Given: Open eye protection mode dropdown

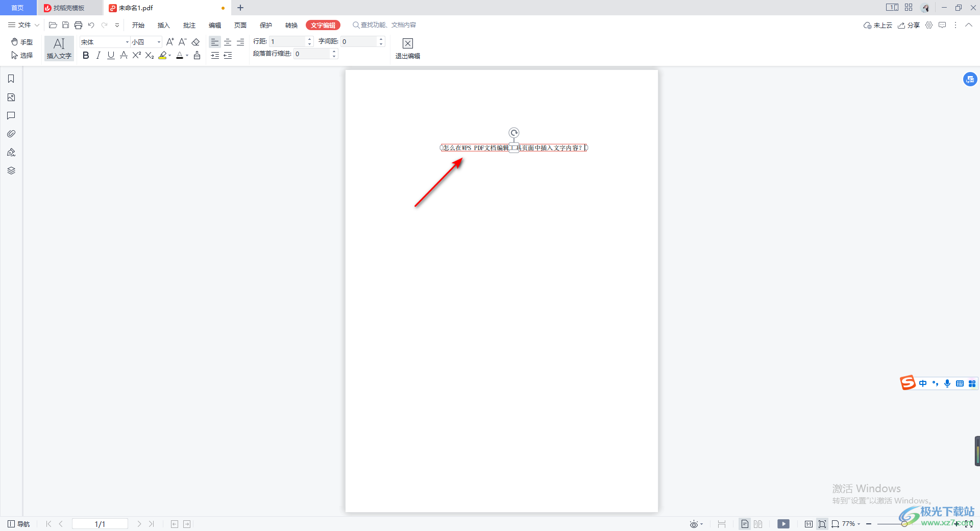Looking at the screenshot, I should [701, 524].
